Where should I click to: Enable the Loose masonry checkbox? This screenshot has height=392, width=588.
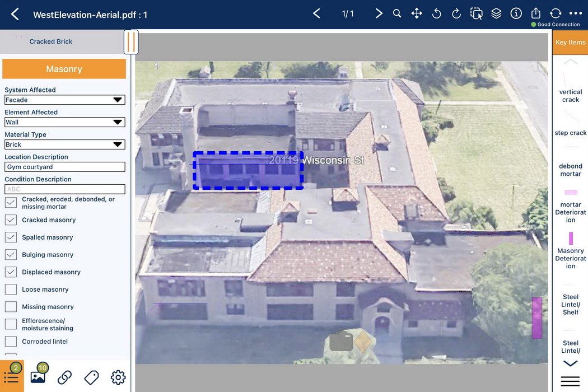click(10, 289)
